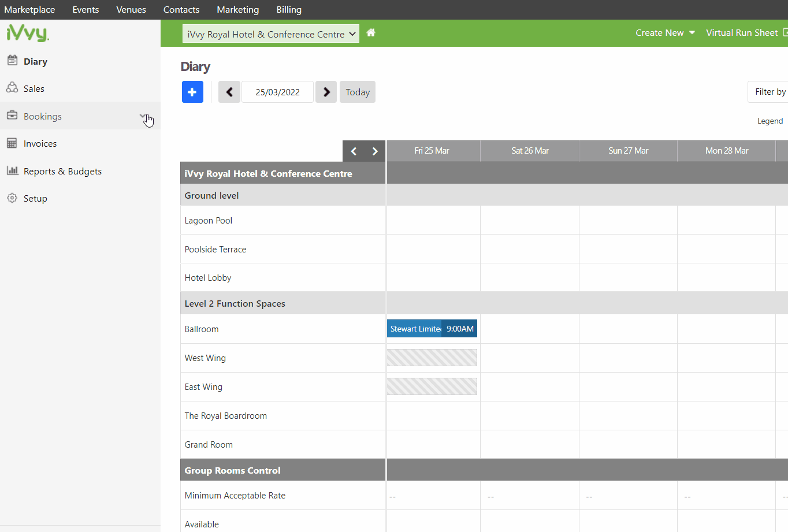The image size is (788, 532).
Task: Click the date field 25/03/2022
Action: (x=277, y=92)
